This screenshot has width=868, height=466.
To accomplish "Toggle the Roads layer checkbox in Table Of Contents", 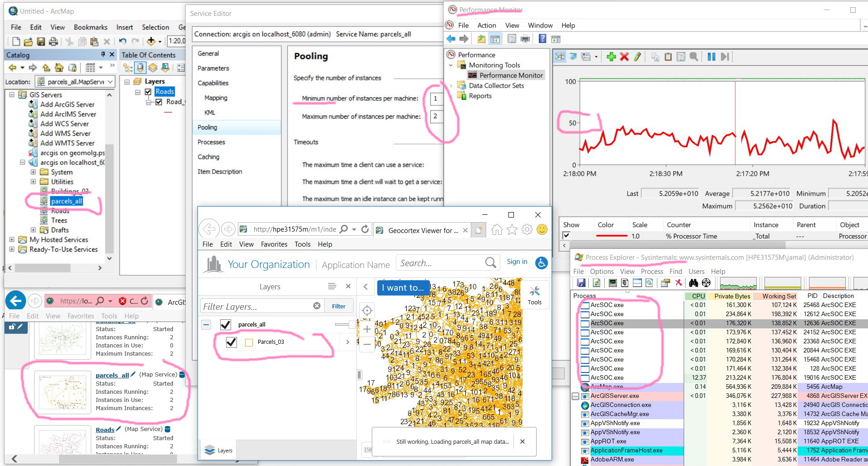I will click(148, 92).
